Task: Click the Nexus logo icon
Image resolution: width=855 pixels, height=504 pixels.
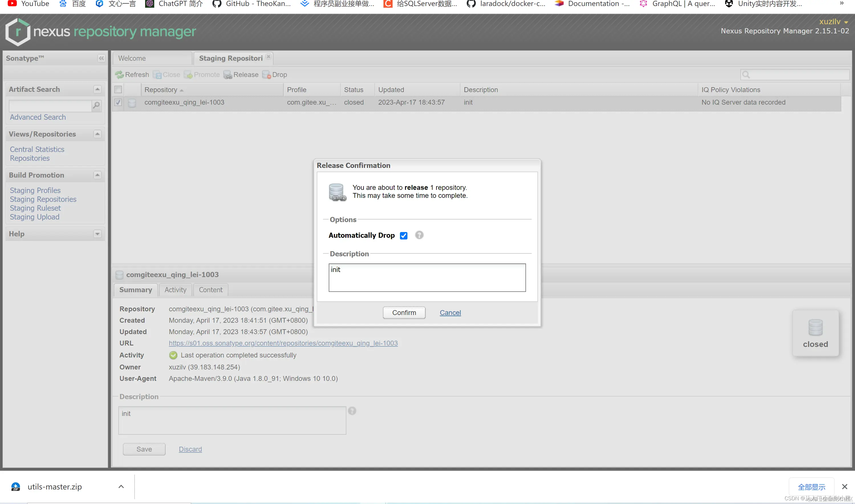Action: pos(18,32)
